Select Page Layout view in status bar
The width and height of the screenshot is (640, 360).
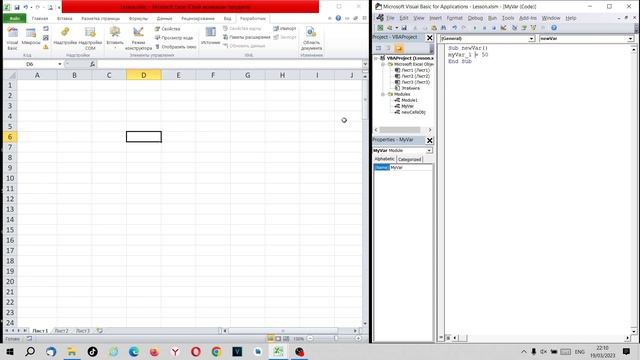coord(278,339)
